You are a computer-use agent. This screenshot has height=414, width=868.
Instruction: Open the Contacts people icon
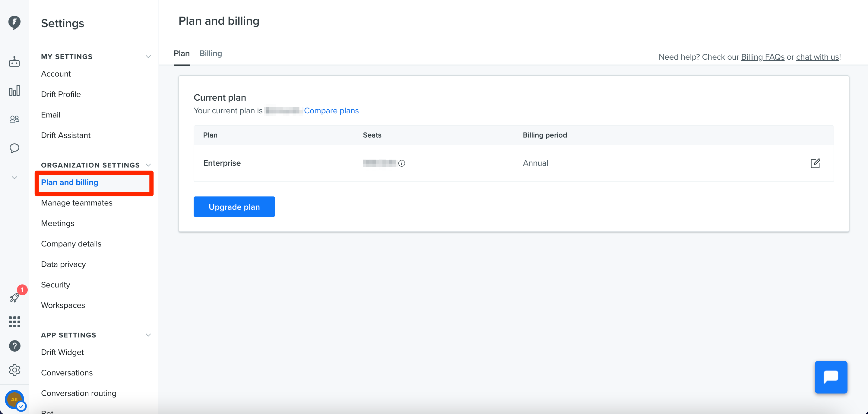coord(14,119)
